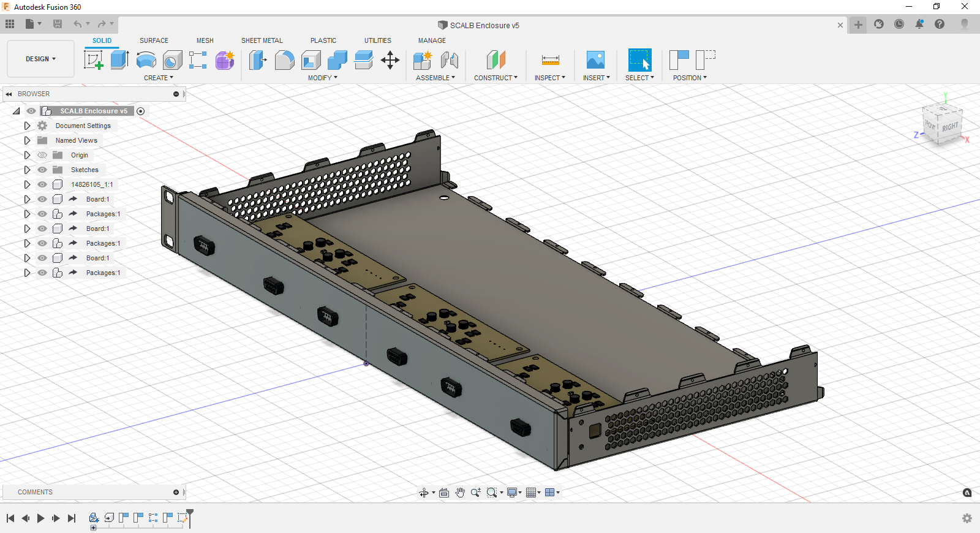Screen dimensions: 980x533
Task: Click the Zoom magnifier icon
Action: [475, 493]
